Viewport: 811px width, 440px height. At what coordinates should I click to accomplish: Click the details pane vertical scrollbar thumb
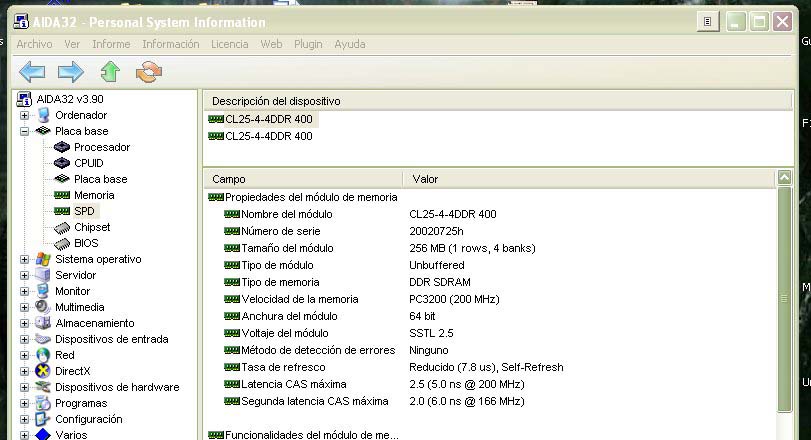784,299
